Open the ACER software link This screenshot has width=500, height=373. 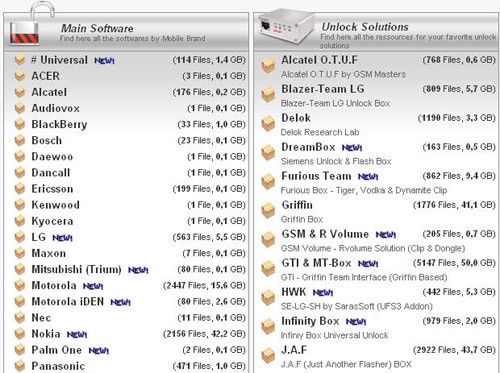tap(46, 76)
